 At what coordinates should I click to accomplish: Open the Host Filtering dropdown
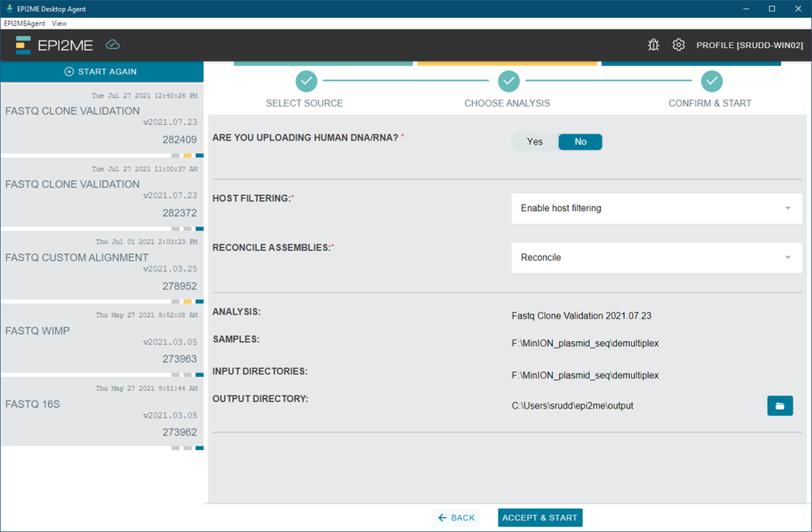[657, 208]
